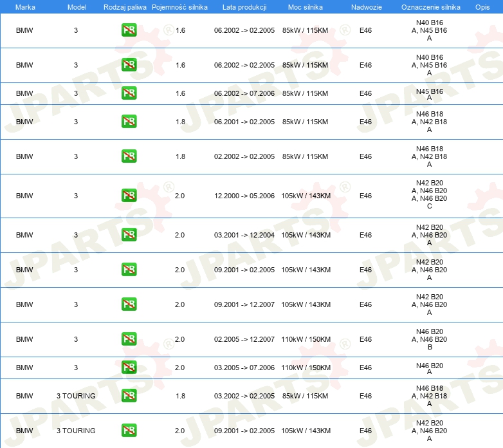Click 110kW / 150KM in 02.2005 -> 12.2007 row
The height and width of the screenshot is (448, 503).
tap(306, 339)
